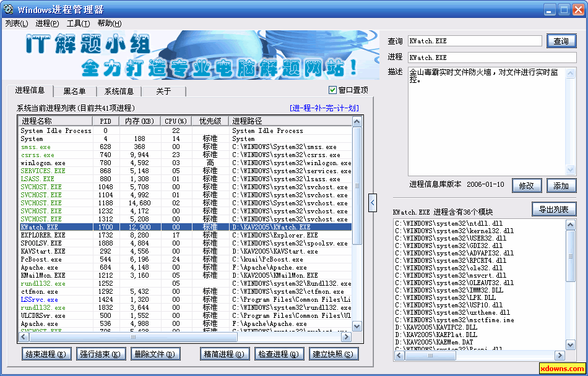The height and width of the screenshot is (376, 588).
Task: Select the SPOOLSV.EXE process row
Action: click(186, 243)
